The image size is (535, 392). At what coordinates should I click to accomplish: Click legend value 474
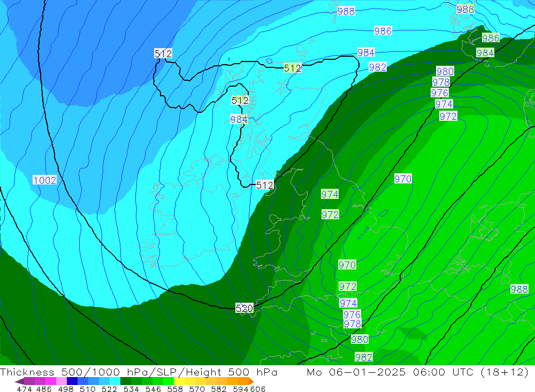[x=24, y=389]
